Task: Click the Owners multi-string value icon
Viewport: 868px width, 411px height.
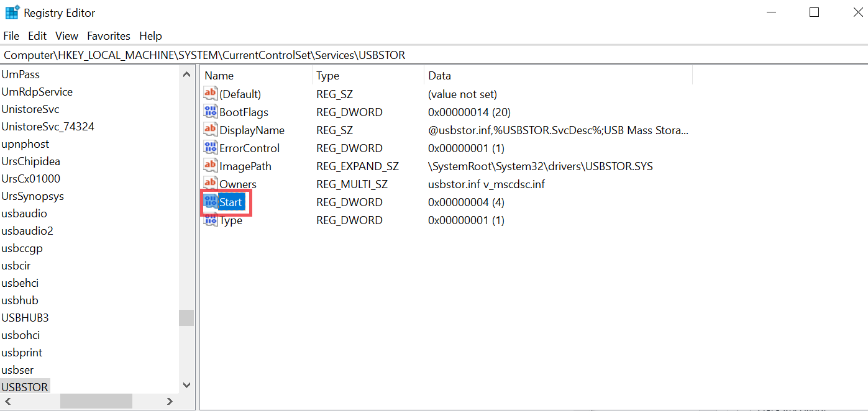Action: coord(211,184)
